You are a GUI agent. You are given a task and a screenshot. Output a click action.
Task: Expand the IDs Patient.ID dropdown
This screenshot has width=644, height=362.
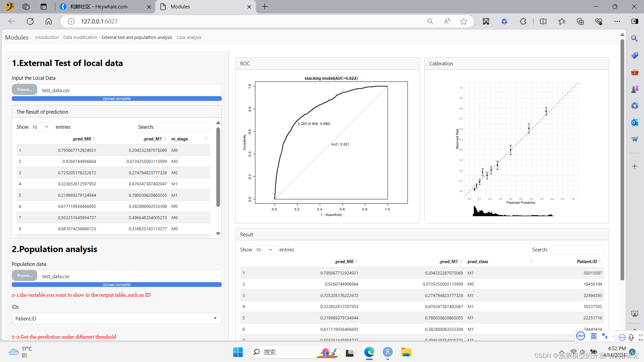coord(116,318)
